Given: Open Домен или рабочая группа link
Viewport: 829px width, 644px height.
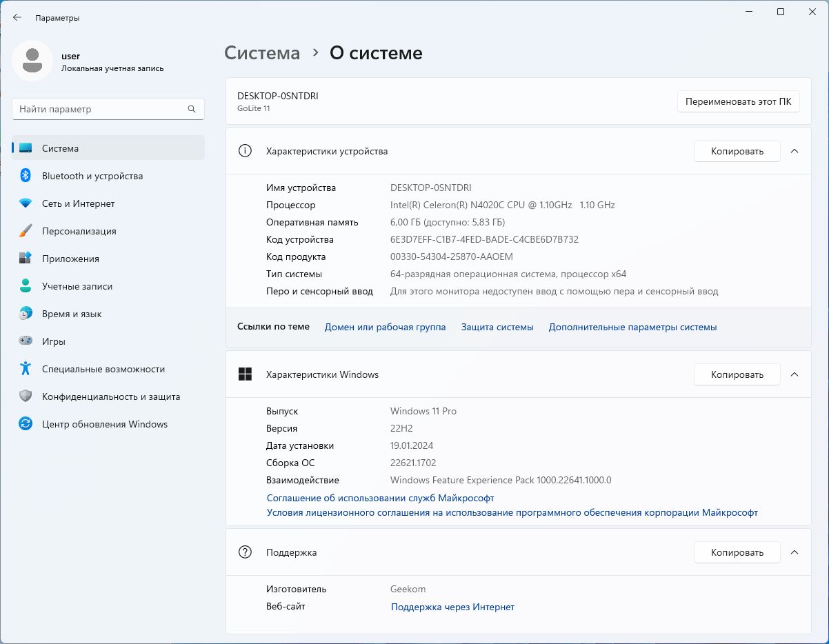Looking at the screenshot, I should point(385,327).
